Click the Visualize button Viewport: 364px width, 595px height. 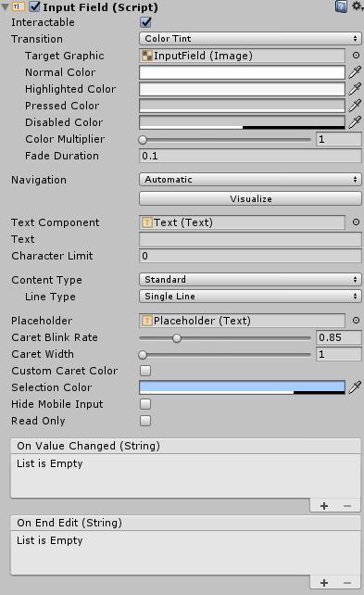(250, 199)
